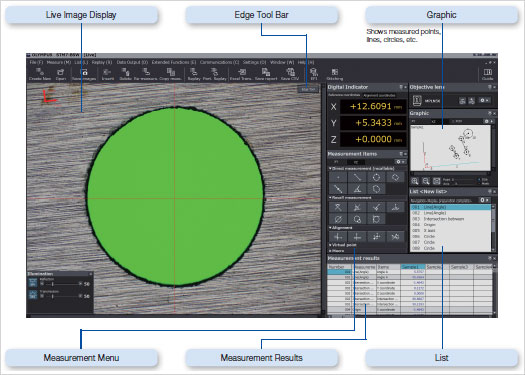Zoom in on the Graphic panel

pos(415,181)
